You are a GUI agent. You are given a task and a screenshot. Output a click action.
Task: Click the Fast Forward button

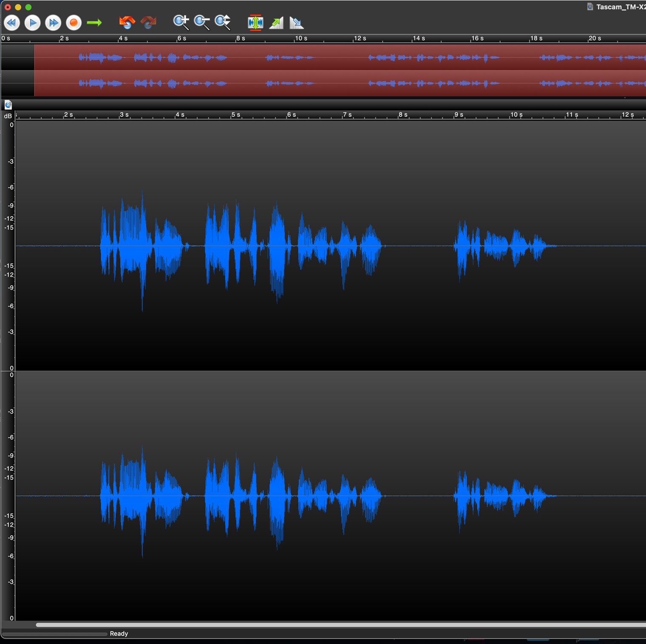53,23
